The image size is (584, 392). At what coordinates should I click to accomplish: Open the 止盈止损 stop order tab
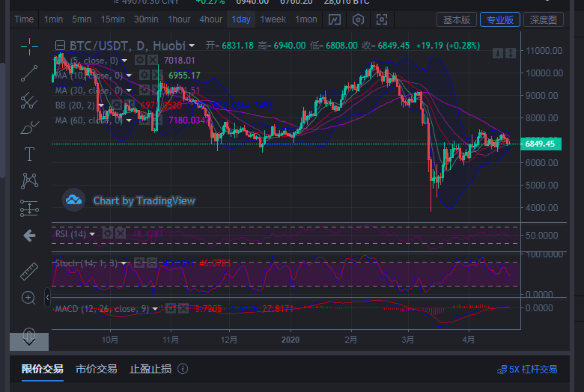150,369
